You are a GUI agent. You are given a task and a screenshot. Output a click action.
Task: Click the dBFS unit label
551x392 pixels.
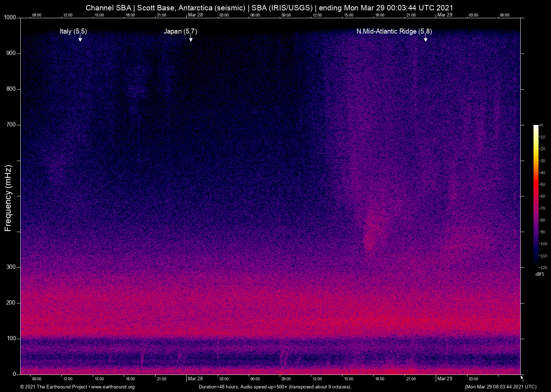pos(540,274)
